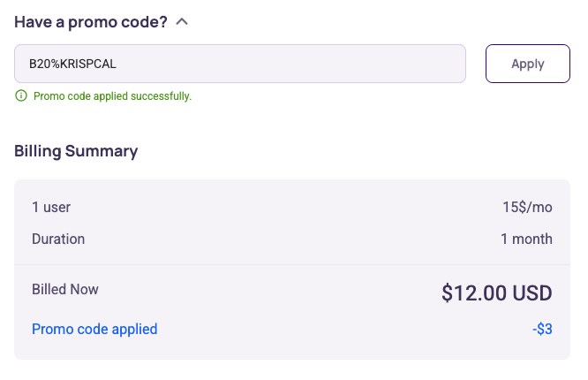The image size is (588, 380).
Task: Click the divider line above Billed Now
Action: [292, 264]
